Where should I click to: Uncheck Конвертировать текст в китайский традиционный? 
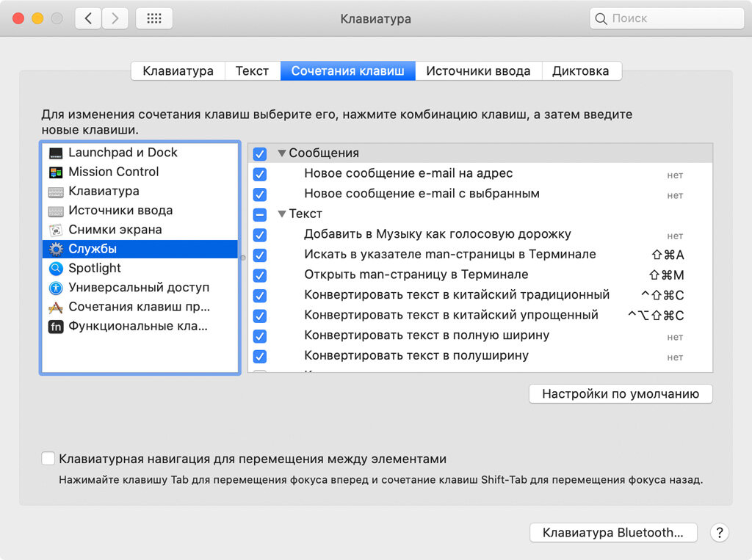click(260, 295)
